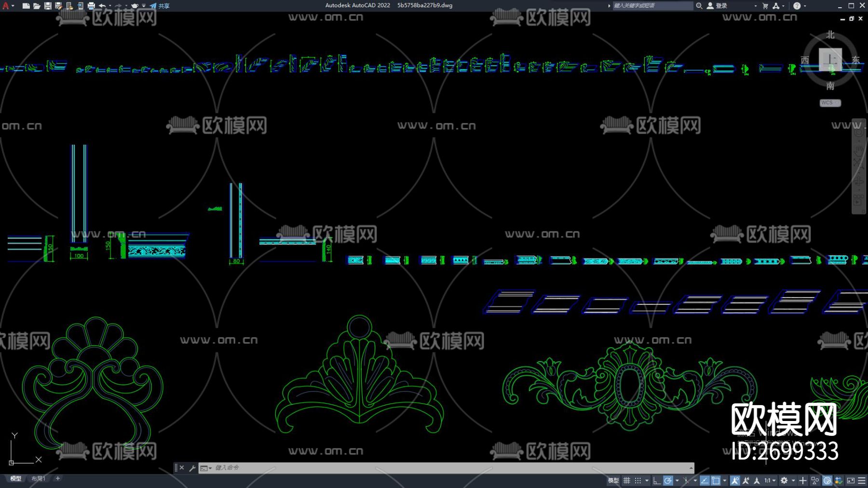Undo the last action

[102, 6]
